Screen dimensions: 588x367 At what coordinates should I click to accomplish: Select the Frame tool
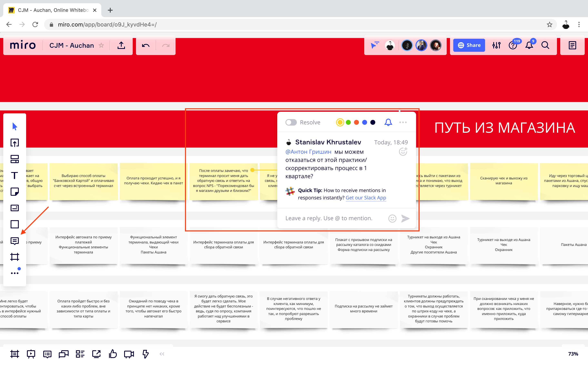[x=14, y=257]
